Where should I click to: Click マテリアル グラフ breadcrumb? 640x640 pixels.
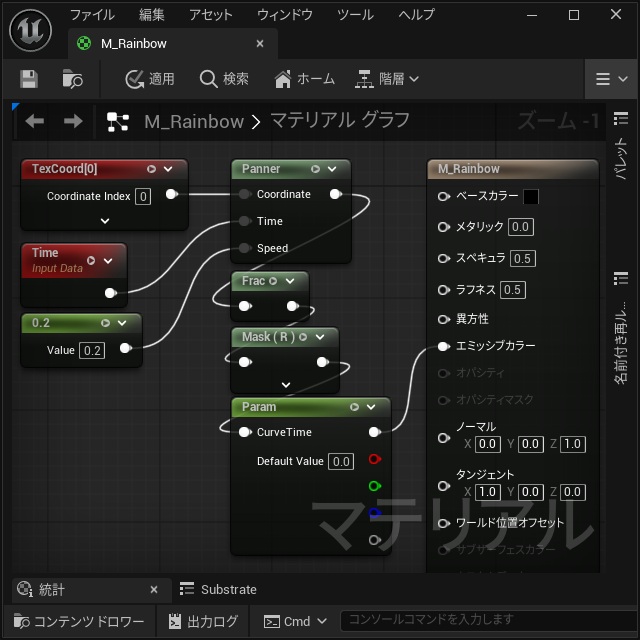340,121
